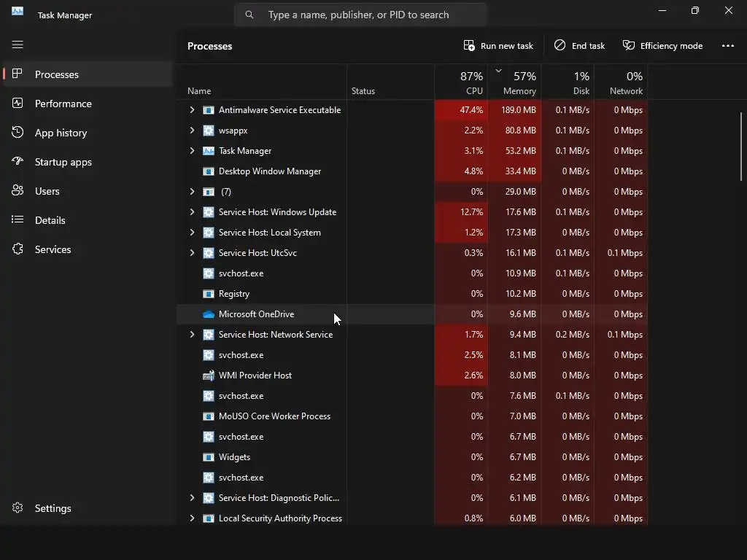
Task: Click the 47.4% CPU cell
Action: (461, 110)
